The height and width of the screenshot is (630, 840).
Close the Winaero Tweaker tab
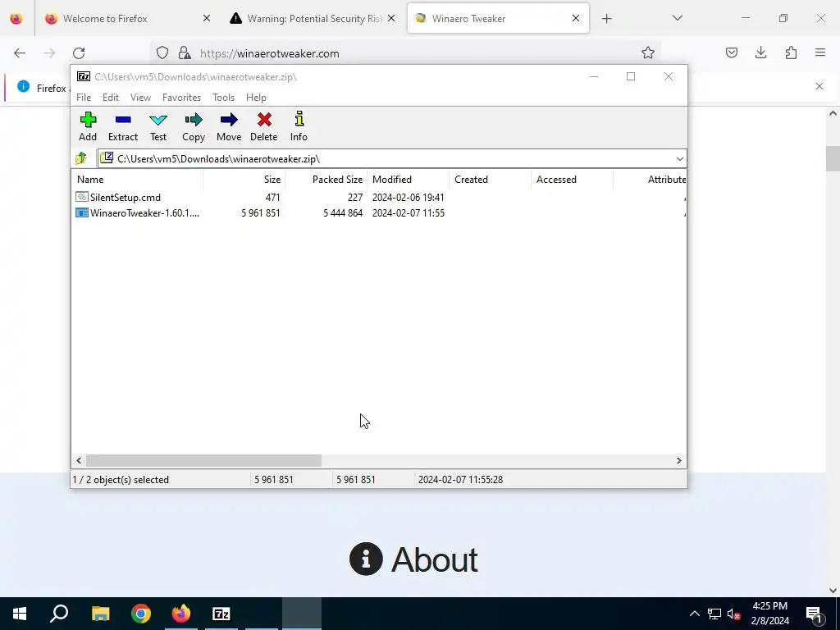(x=575, y=19)
